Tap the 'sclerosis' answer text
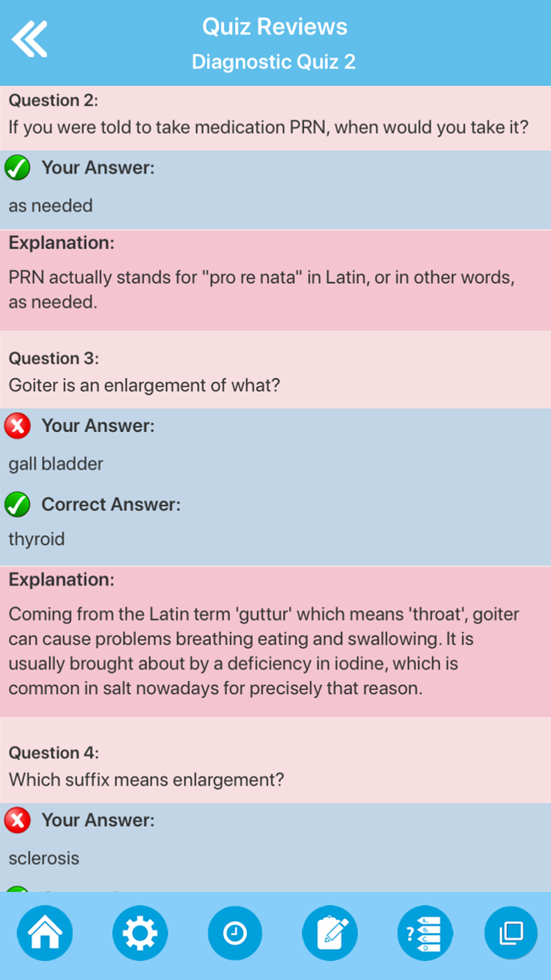The image size is (551, 980). coord(44,858)
